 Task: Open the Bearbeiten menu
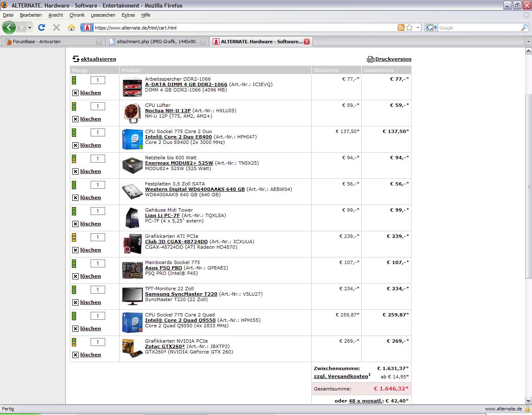pyautogui.click(x=31, y=15)
